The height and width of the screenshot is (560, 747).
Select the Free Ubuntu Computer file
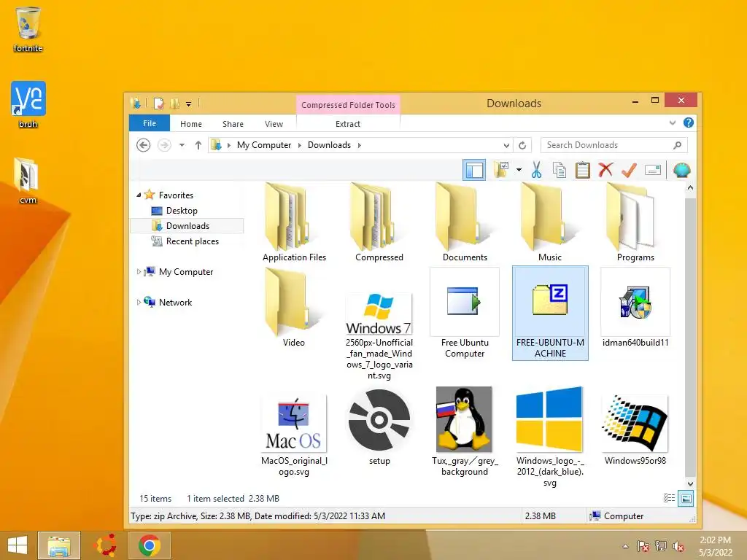[465, 314]
